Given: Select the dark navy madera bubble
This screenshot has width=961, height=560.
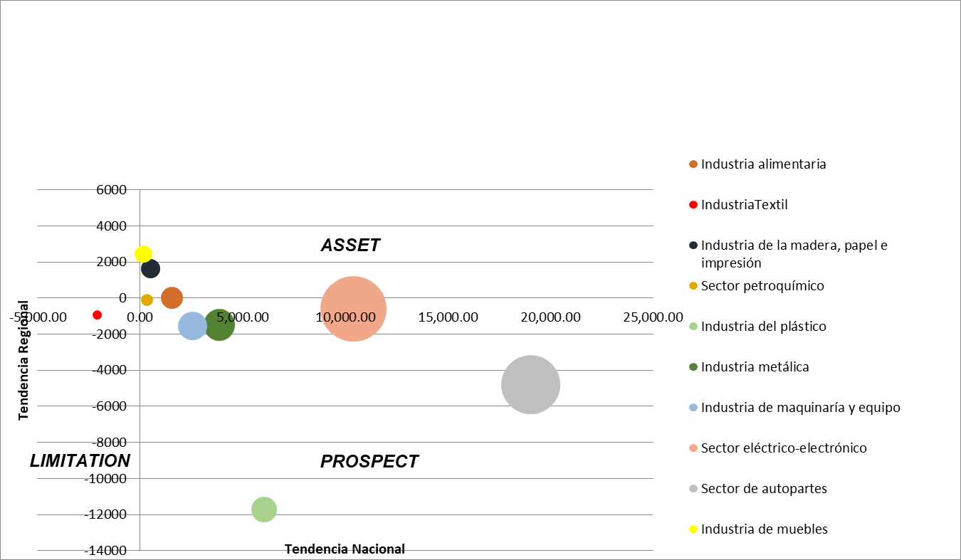Looking at the screenshot, I should point(150,269).
